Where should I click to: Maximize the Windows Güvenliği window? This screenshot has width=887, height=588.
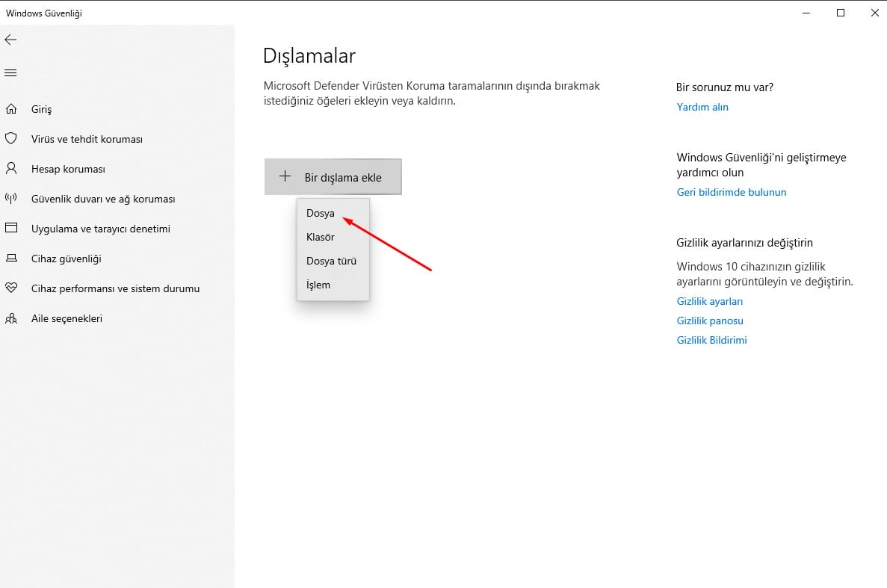coord(841,13)
